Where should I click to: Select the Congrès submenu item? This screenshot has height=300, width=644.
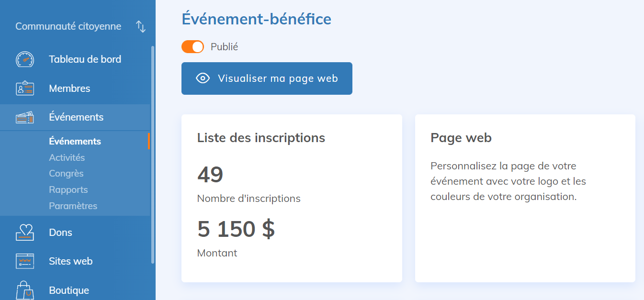pos(66,173)
